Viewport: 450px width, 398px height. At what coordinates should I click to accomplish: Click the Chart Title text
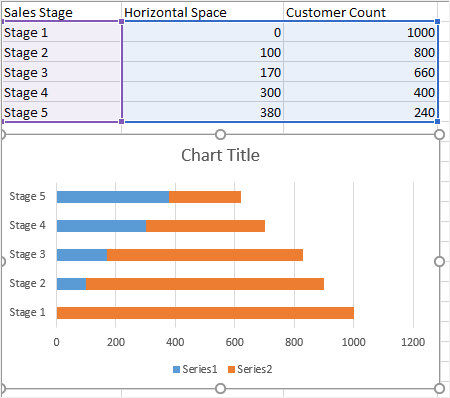coord(220,155)
